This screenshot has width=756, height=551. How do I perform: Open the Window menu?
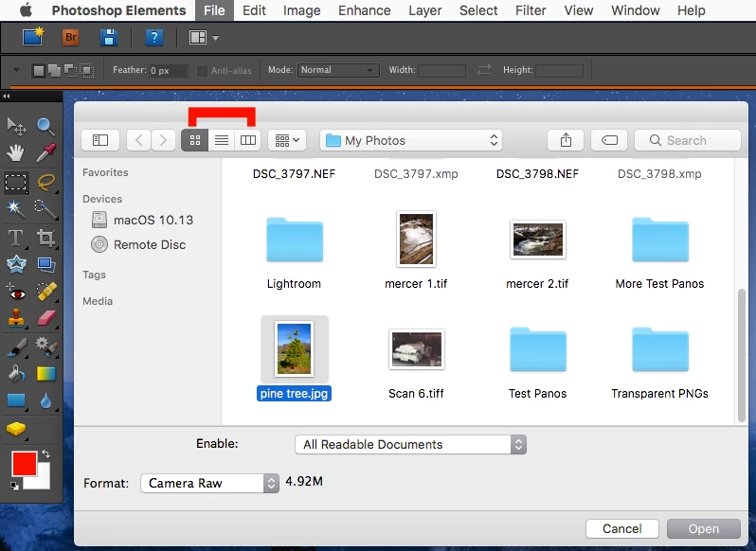[635, 10]
